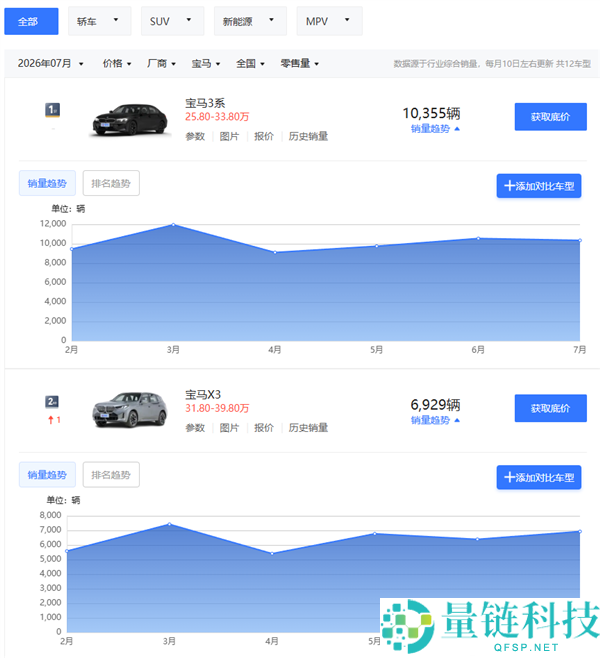Open 历史销量 link for 宝马3系
Image resolution: width=600 pixels, height=658 pixels.
(308, 136)
